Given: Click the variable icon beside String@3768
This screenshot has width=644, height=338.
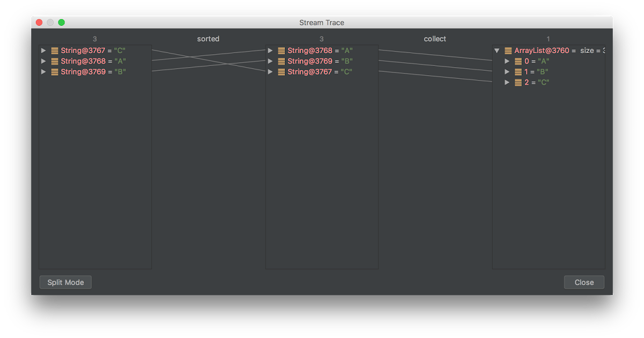Looking at the screenshot, I should click(54, 61).
